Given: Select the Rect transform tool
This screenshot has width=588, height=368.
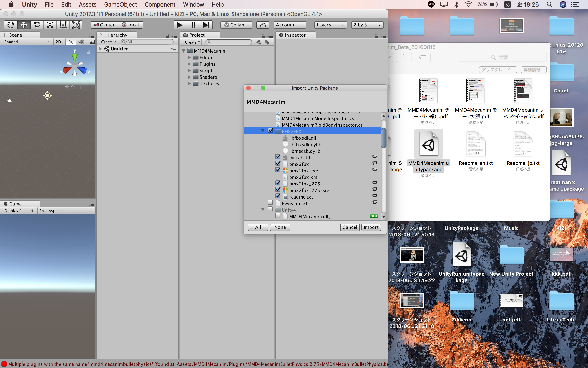Looking at the screenshot, I should point(63,25).
